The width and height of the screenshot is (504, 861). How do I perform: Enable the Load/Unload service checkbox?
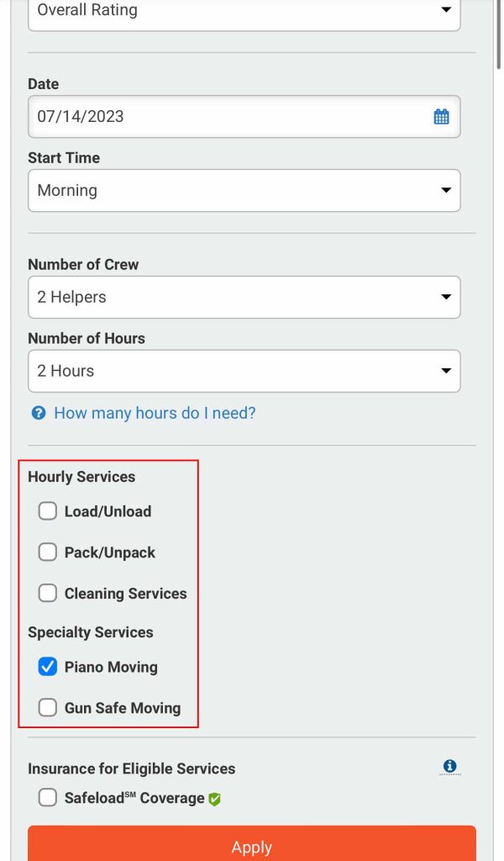coord(47,511)
